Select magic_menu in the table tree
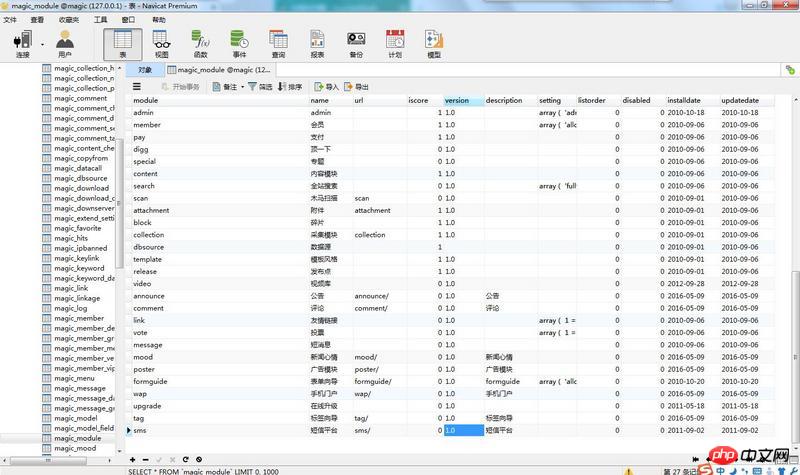The height and width of the screenshot is (475, 800). 74,379
